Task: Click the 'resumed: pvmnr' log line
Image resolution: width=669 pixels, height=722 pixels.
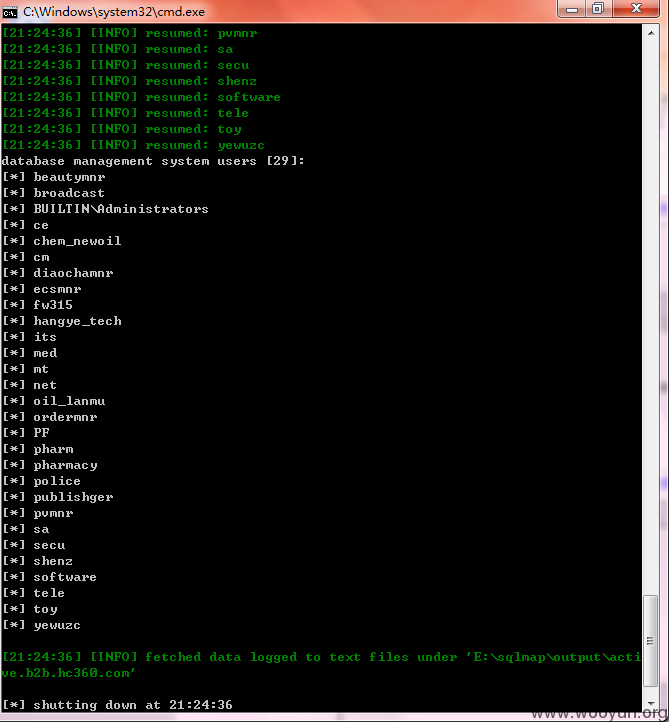Action: (130, 33)
